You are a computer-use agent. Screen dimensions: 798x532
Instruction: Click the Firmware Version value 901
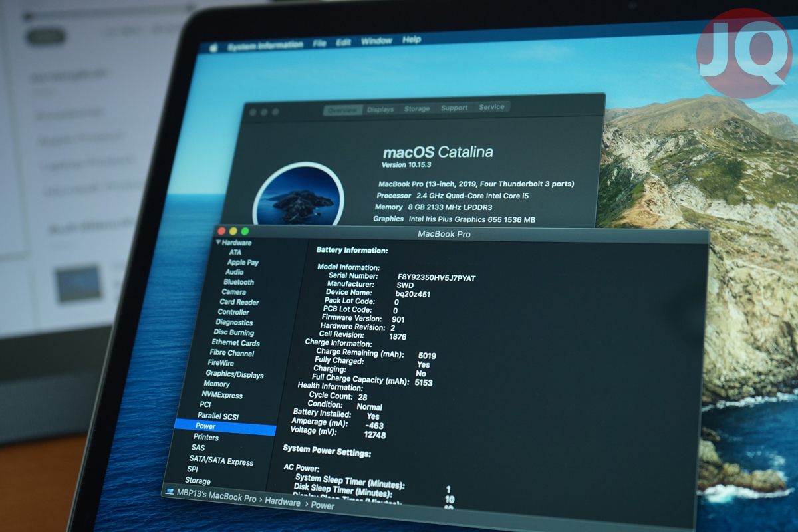pos(398,319)
